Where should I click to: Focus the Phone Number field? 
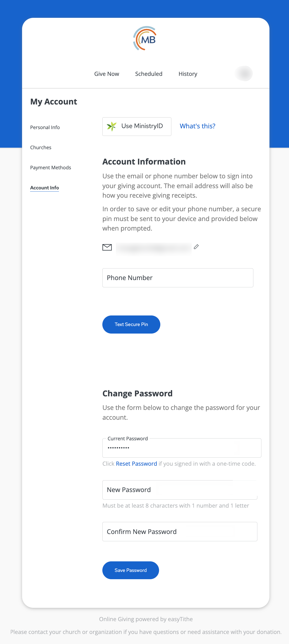pyautogui.click(x=178, y=278)
